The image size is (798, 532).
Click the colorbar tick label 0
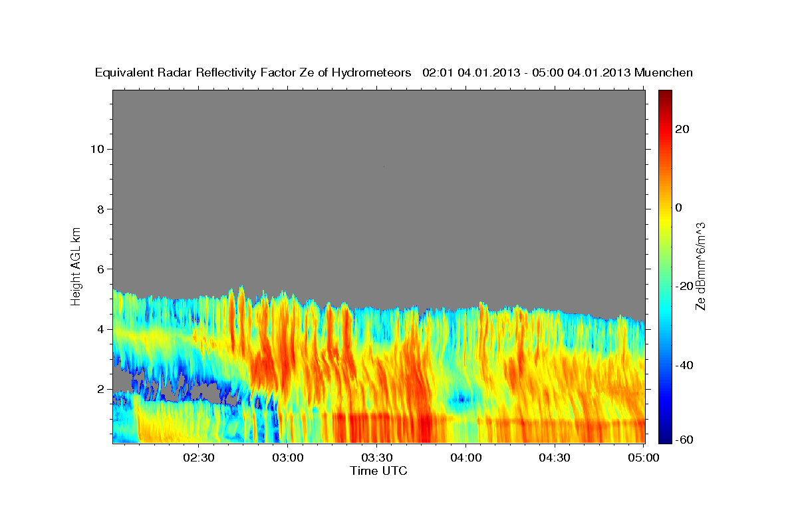click(x=679, y=207)
